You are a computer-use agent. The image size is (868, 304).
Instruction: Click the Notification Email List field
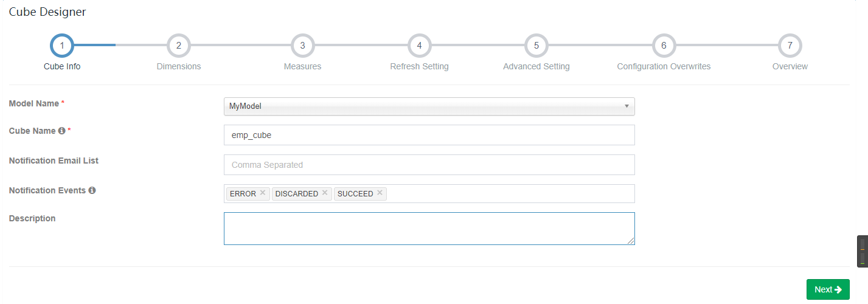pos(429,165)
